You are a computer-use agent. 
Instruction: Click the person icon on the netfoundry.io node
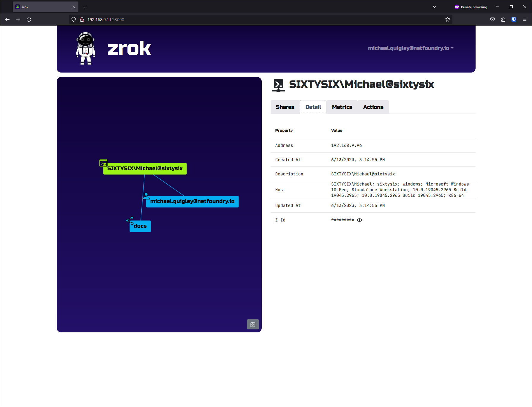click(146, 197)
